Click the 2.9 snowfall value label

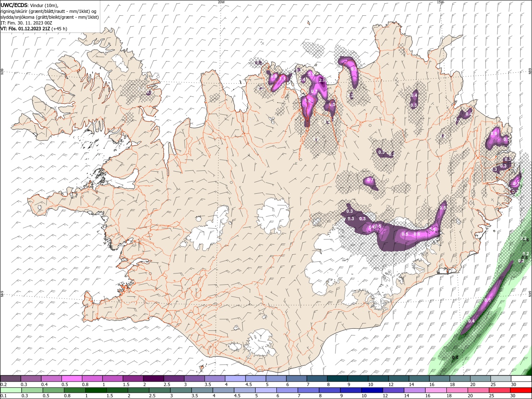pyautogui.click(x=322, y=80)
